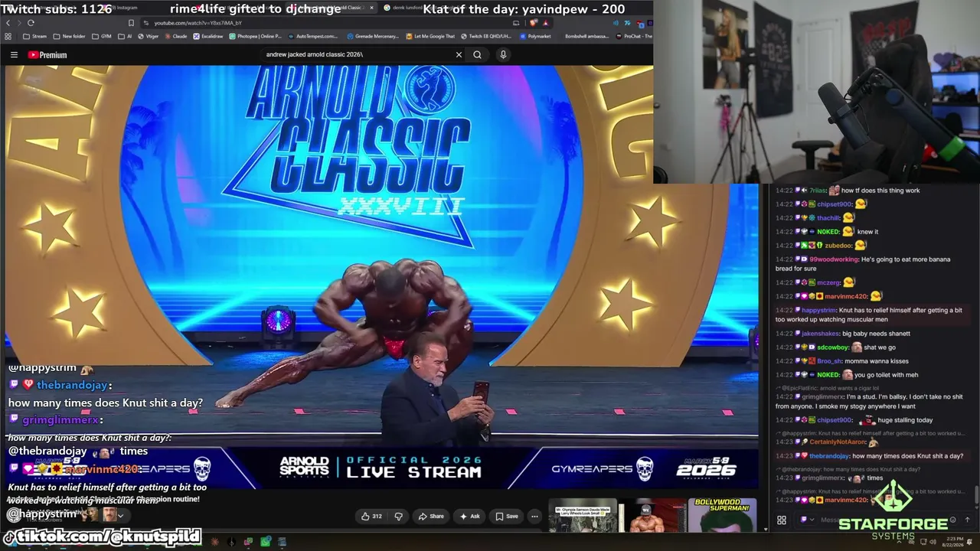This screenshot has width=980, height=551.
Task: Go to YouTube Premium home logo
Action: pos(47,55)
